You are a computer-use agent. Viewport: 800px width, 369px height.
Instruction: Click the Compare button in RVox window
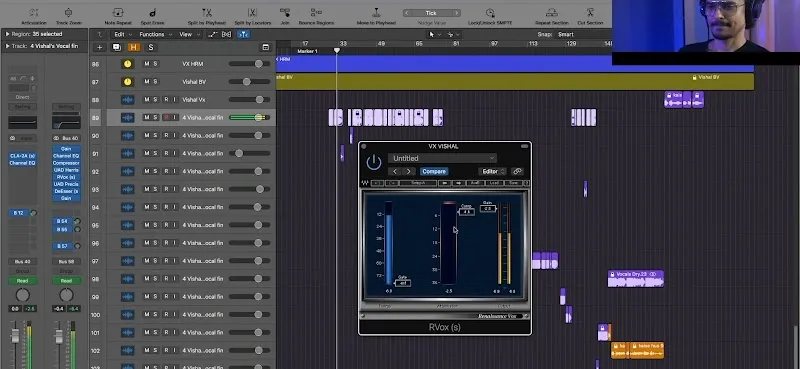coord(434,171)
